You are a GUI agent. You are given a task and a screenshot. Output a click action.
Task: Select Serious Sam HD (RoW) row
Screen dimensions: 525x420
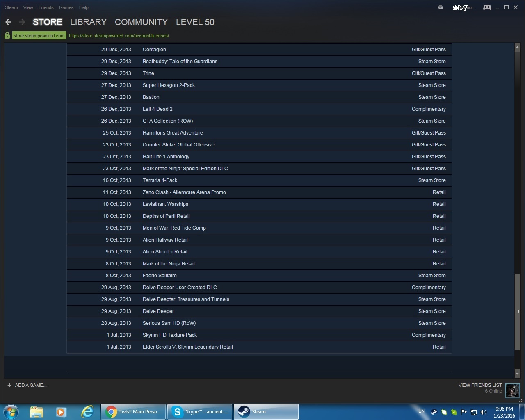click(x=259, y=323)
